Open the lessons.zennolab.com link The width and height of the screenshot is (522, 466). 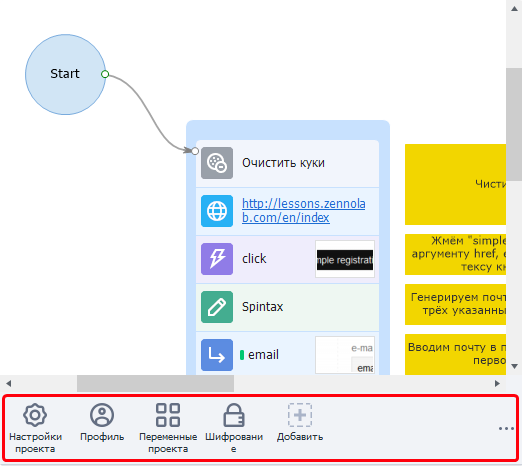click(x=304, y=211)
